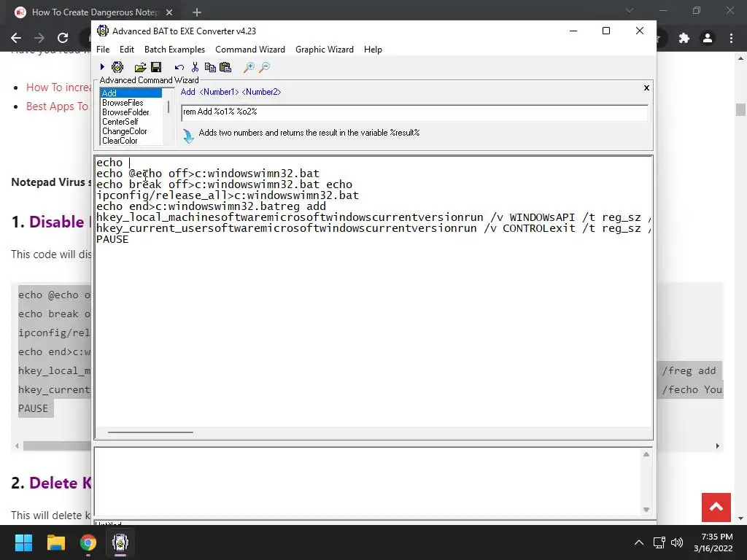Open Chrome three-dot menu
747x560 pixels.
[x=731, y=38]
